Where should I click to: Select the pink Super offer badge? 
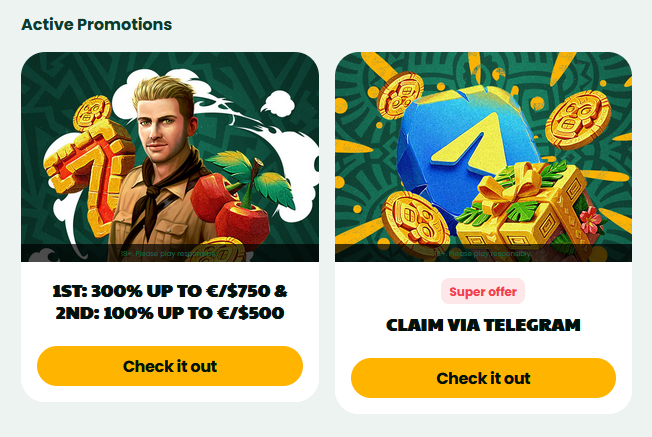(483, 291)
